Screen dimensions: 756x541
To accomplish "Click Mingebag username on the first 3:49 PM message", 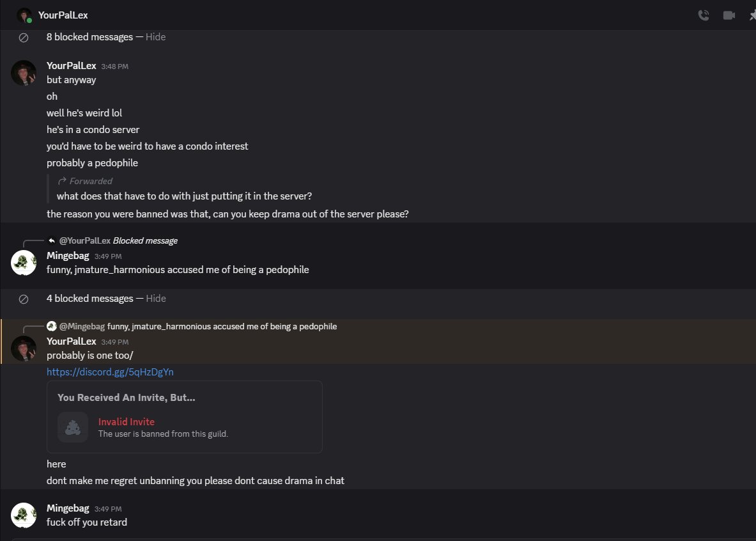I will tap(68, 255).
